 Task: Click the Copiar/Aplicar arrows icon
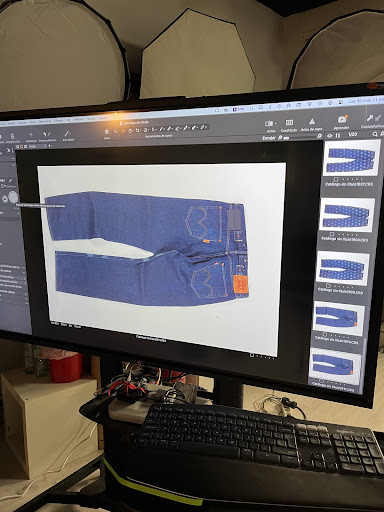[374, 118]
